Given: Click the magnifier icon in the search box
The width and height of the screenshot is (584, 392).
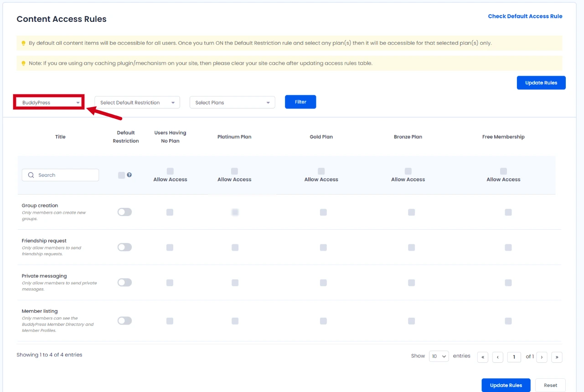Looking at the screenshot, I should (31, 175).
